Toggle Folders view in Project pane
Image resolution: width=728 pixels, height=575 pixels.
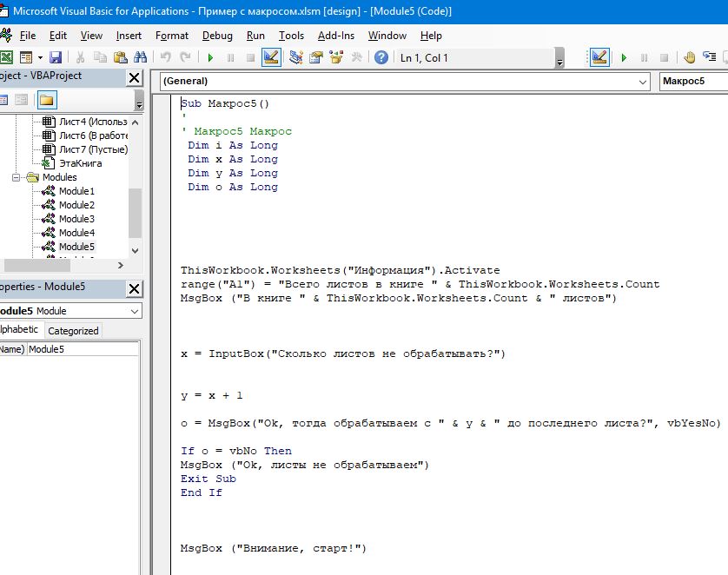click(x=46, y=100)
